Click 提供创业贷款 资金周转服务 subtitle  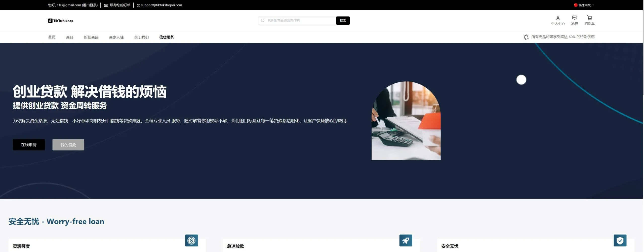coord(60,106)
